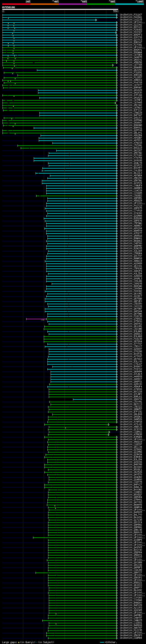Select hit label UniRef100_A7RN38
The width and height of the screenshot is (146, 644).
point(131,435)
